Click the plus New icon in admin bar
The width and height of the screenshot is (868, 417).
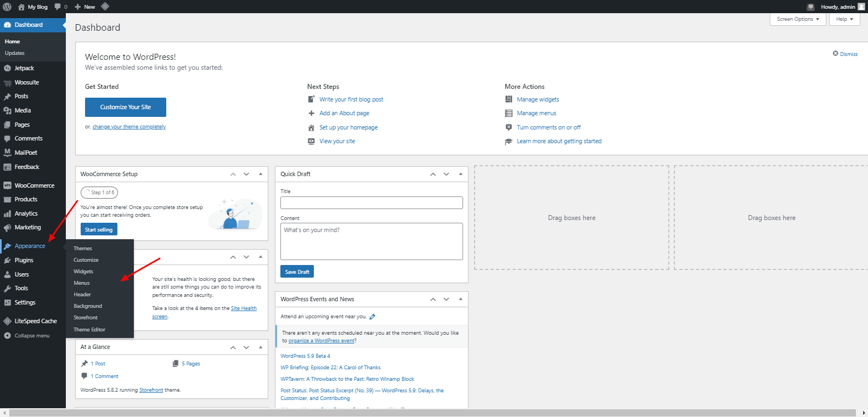click(78, 7)
